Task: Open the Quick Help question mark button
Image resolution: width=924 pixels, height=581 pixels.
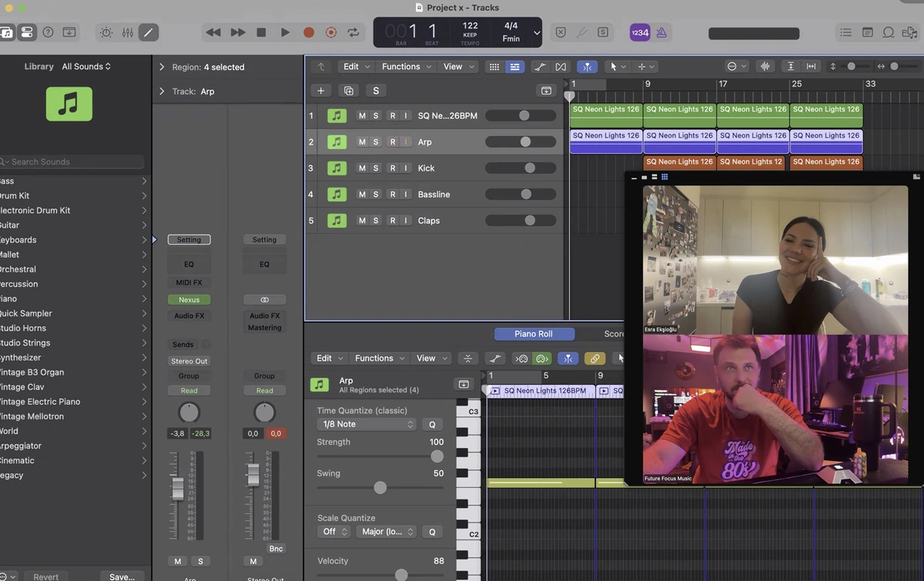Action: [48, 32]
